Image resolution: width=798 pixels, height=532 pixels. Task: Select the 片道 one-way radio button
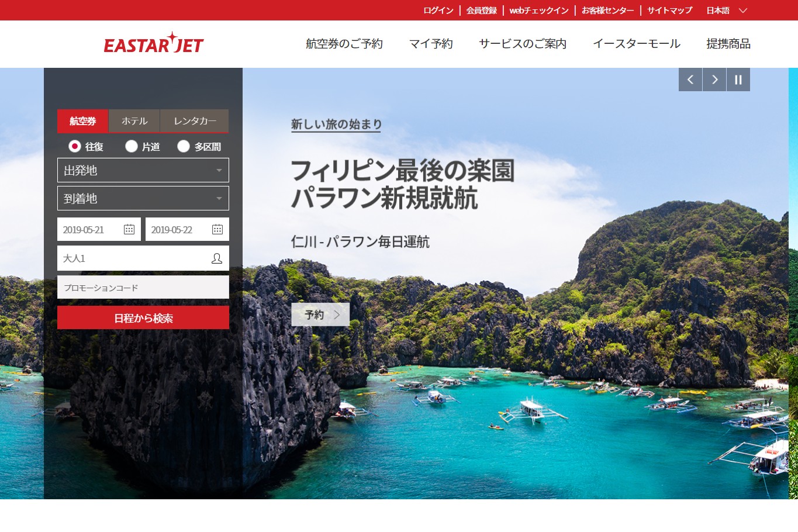132,146
